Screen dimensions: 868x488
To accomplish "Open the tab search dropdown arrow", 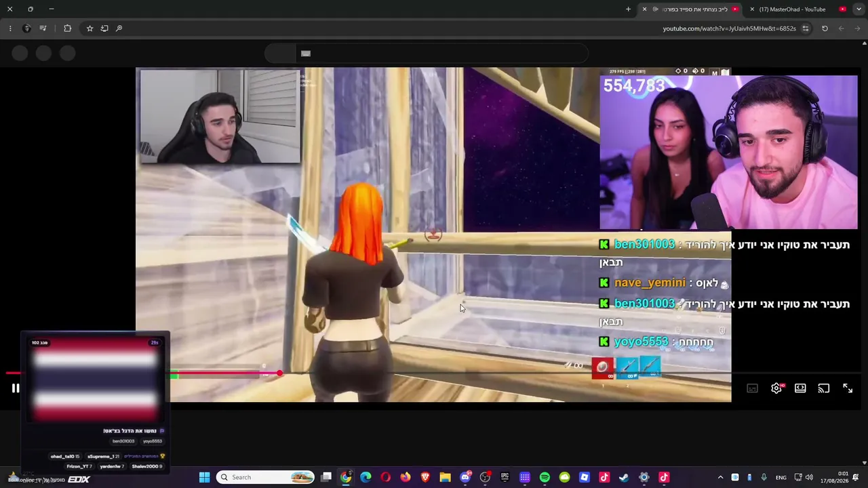I will (x=859, y=9).
